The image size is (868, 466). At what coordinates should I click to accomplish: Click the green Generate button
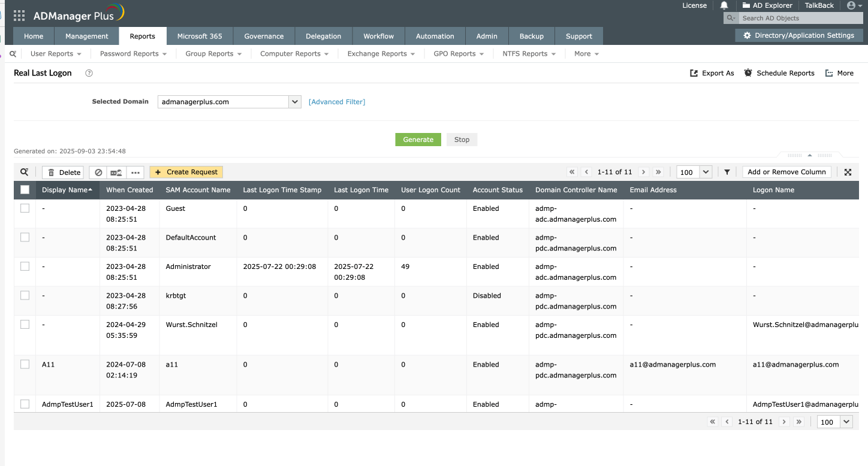[x=418, y=140]
